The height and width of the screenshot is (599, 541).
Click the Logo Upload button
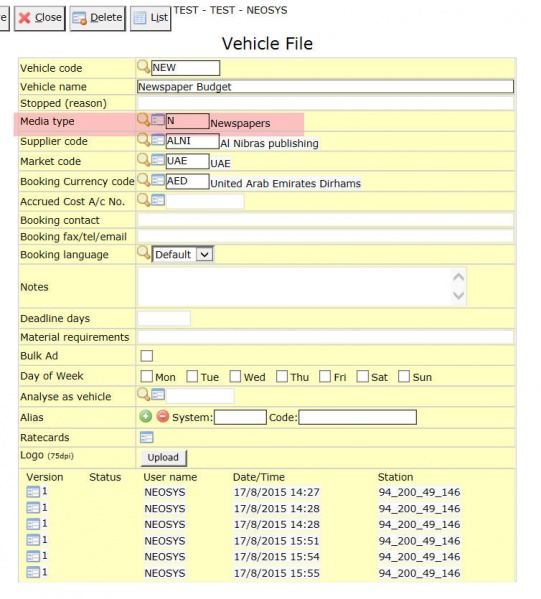coord(164,458)
